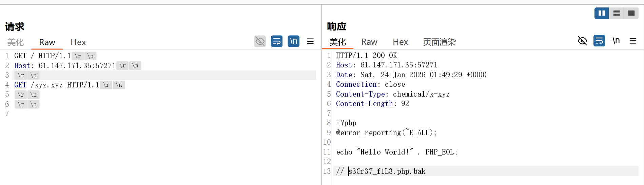Toggle \n non-printable characters in response pane
The width and height of the screenshot is (644, 185).
616,41
